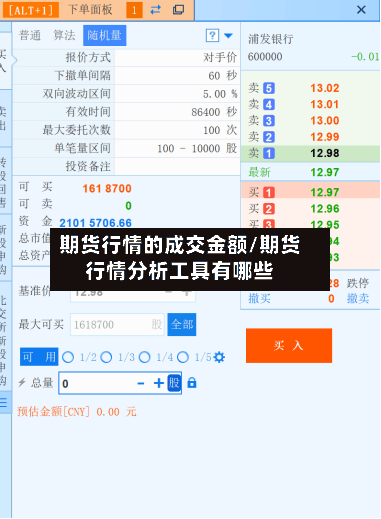
Task: Select the 1/5 position radio button
Action: 183,357
